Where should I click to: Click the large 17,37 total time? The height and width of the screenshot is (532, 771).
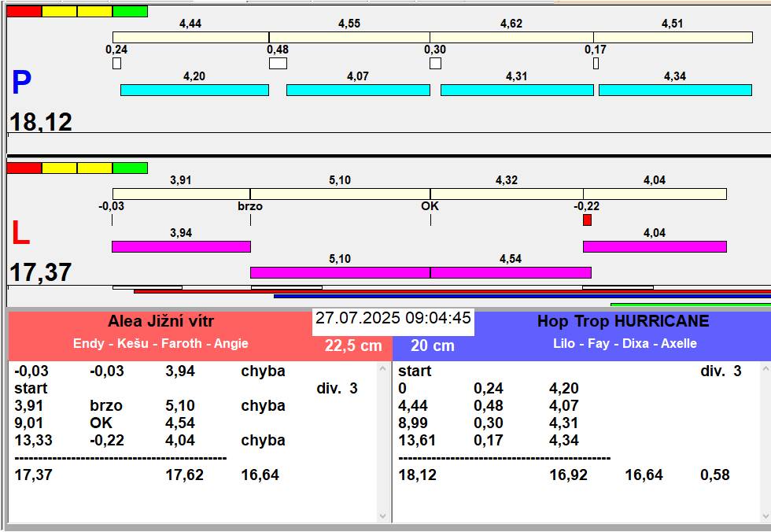[41, 272]
